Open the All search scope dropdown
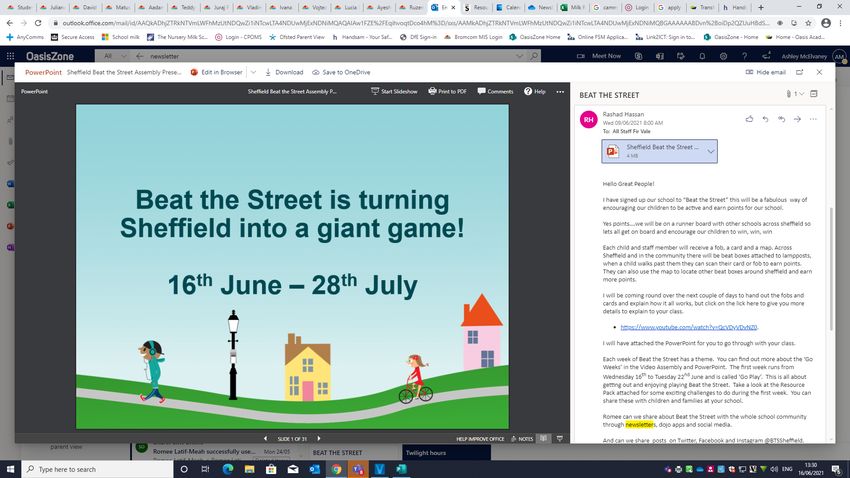The height and width of the screenshot is (478, 850). pyautogui.click(x=114, y=56)
